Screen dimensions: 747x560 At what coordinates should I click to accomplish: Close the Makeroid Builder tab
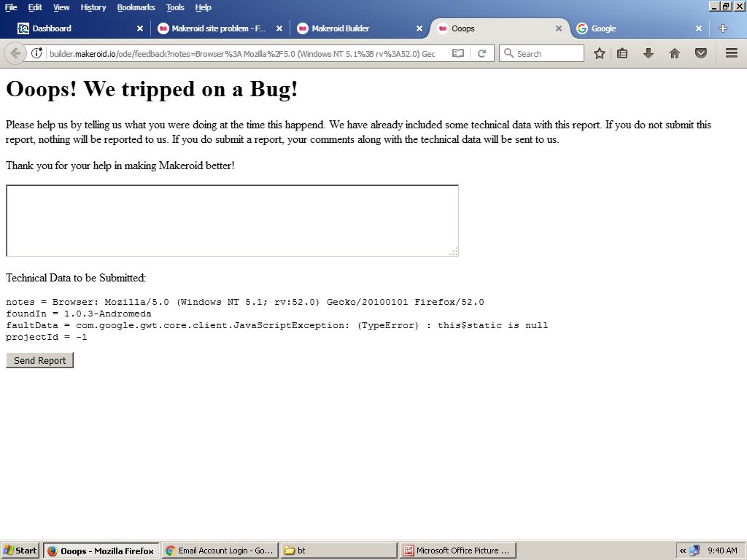pyautogui.click(x=419, y=28)
